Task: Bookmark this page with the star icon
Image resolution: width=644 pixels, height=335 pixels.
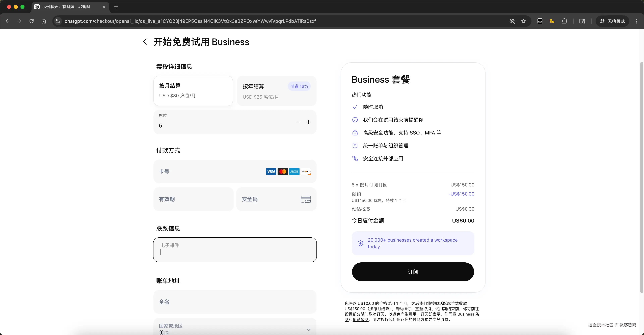Action: pos(523,21)
